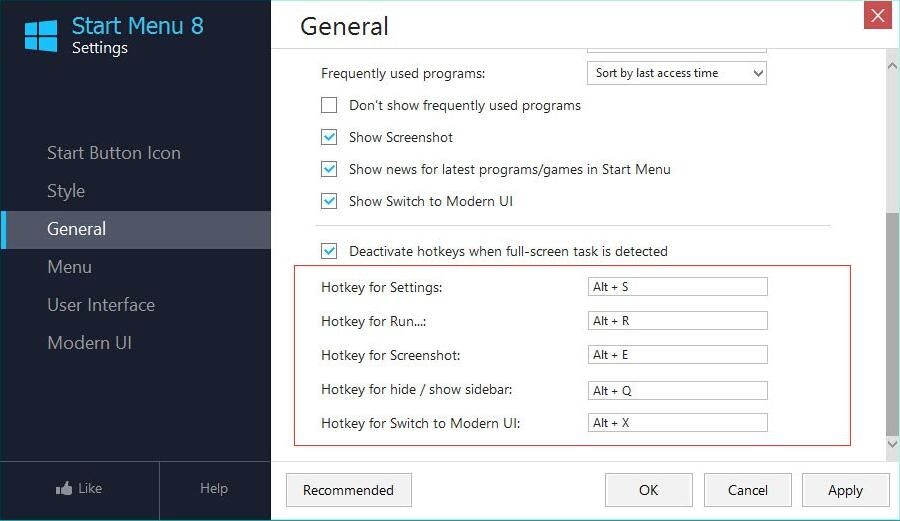The width and height of the screenshot is (900, 521).
Task: Open the Help link
Action: [214, 488]
